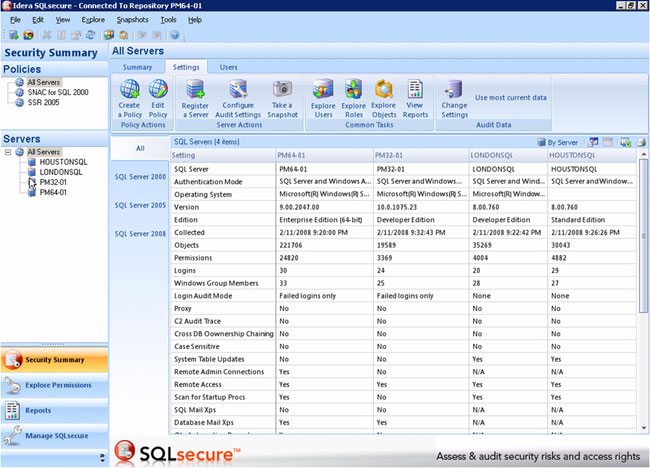
Task: Switch to the Users tab
Action: (x=228, y=67)
